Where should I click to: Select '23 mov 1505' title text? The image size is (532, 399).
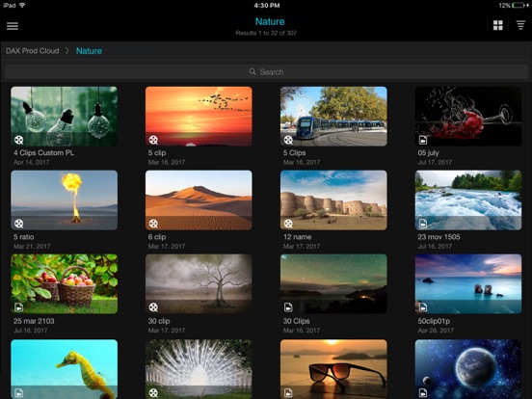coord(439,237)
